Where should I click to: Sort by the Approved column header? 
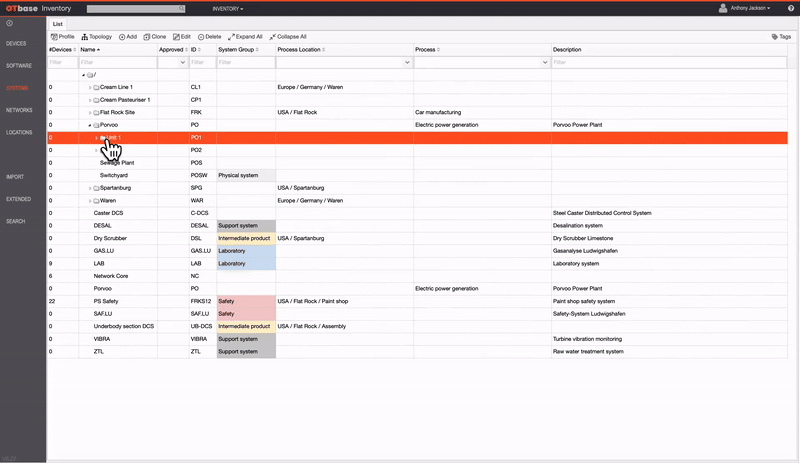click(173, 50)
